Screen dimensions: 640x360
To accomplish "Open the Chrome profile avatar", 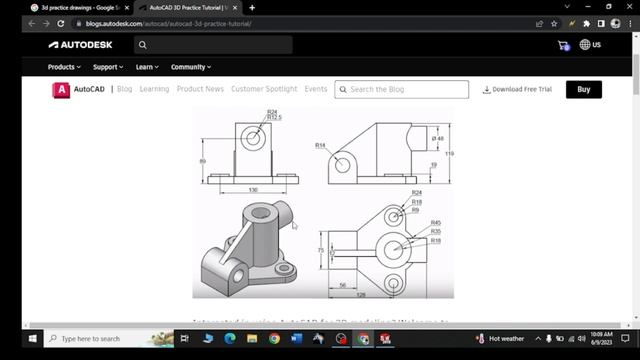I will 616,24.
